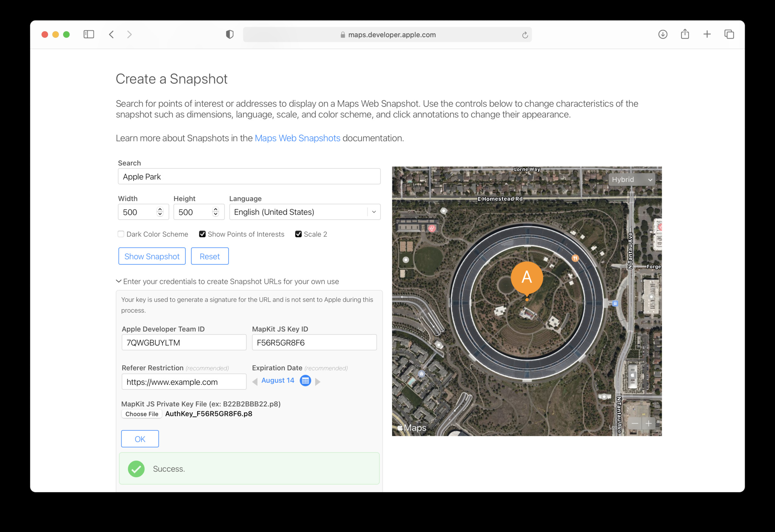Click the E Homestead Rd map label
This screenshot has width=775, height=532.
(x=500, y=199)
